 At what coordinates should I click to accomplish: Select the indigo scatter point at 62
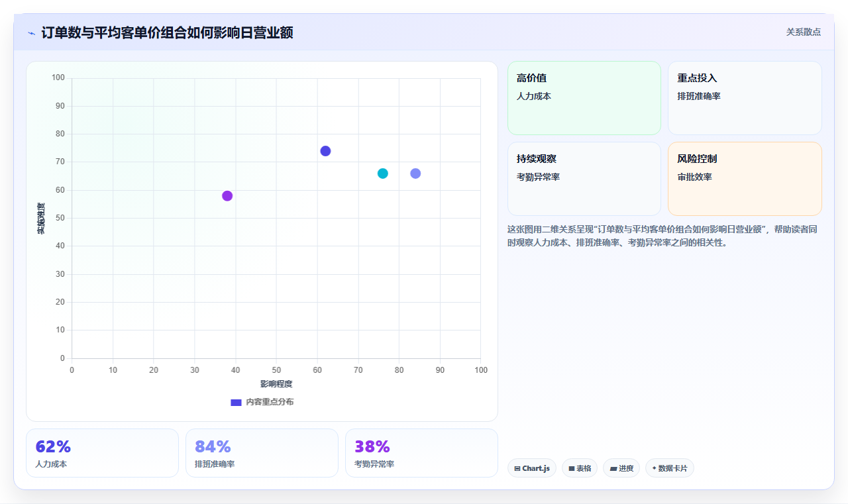pyautogui.click(x=325, y=151)
